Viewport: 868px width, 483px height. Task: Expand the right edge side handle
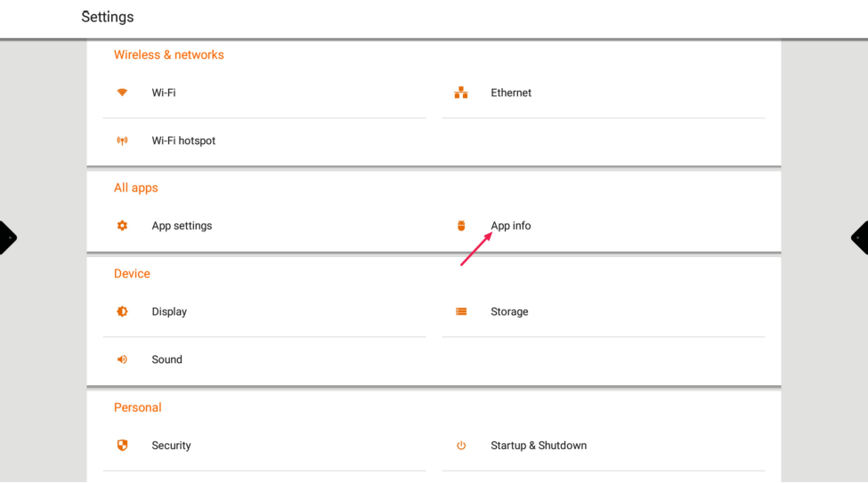[x=860, y=237]
